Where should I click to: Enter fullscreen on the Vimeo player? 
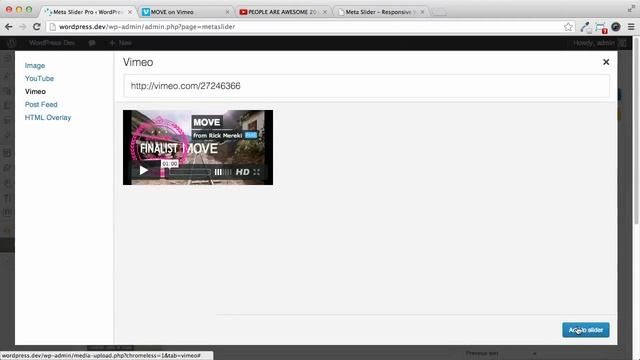coord(257,172)
